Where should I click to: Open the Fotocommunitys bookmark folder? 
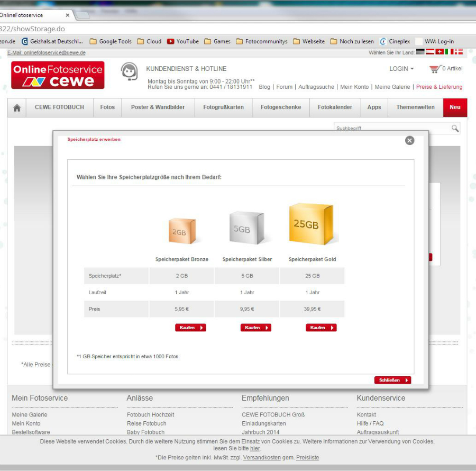click(x=262, y=41)
